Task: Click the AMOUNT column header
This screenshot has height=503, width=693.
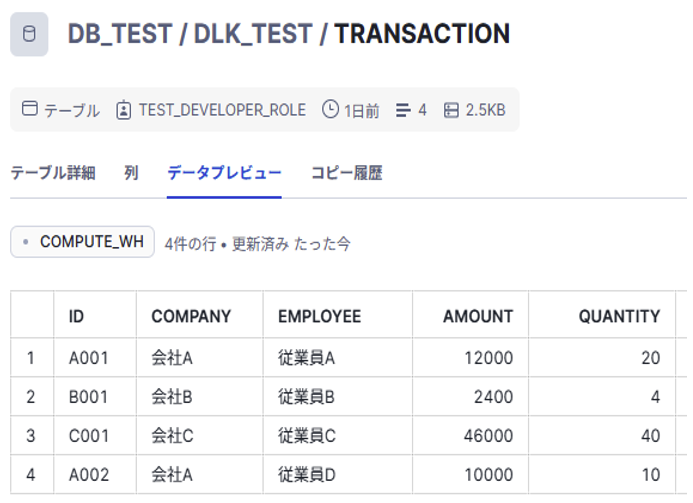Action: pyautogui.click(x=477, y=316)
